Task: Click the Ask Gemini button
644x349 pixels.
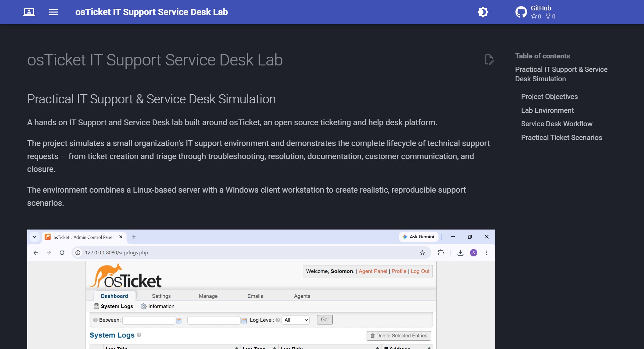Action: tap(418, 237)
